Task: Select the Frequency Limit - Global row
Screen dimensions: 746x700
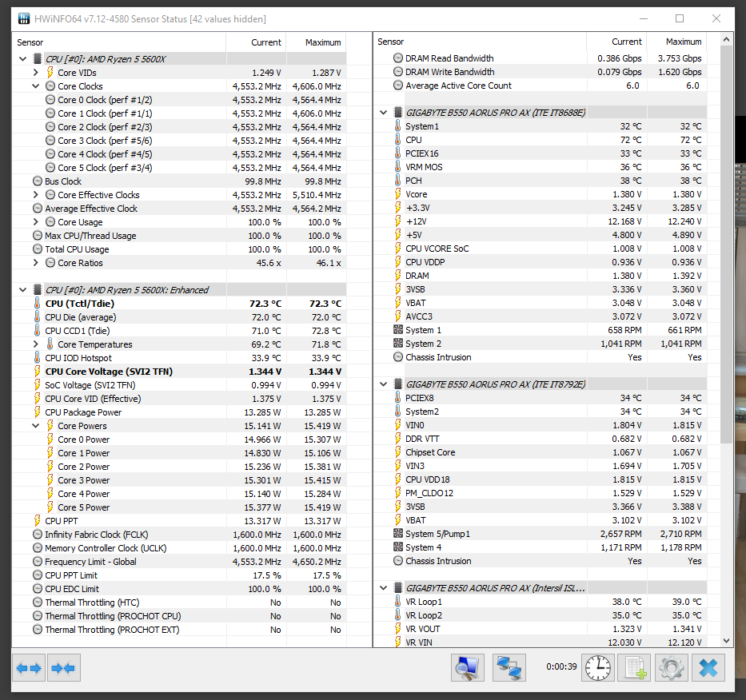Action: coord(179,562)
